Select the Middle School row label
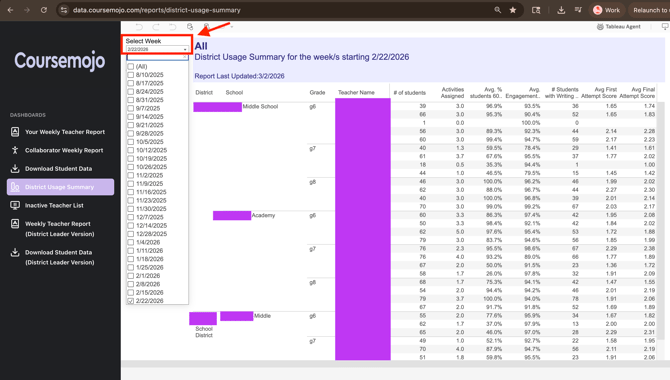Screen dimensions: 670x380 pyautogui.click(x=260, y=106)
